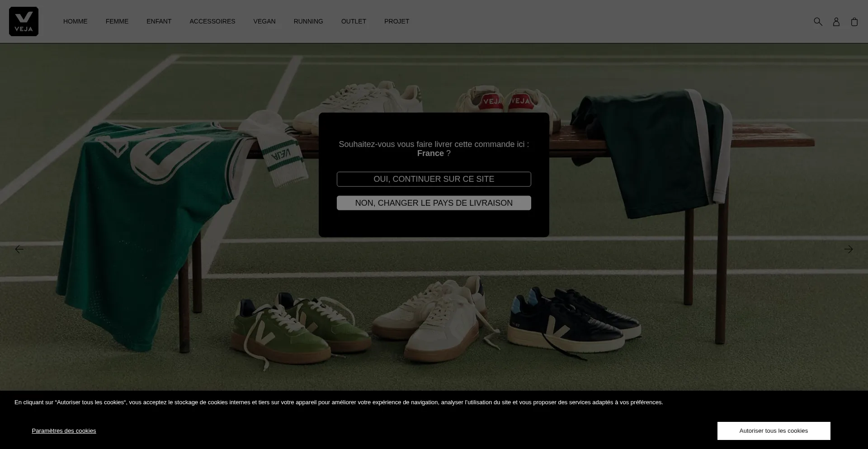Image resolution: width=868 pixels, height=449 pixels.
Task: Click the Veja logo home icon
Action: [x=24, y=21]
